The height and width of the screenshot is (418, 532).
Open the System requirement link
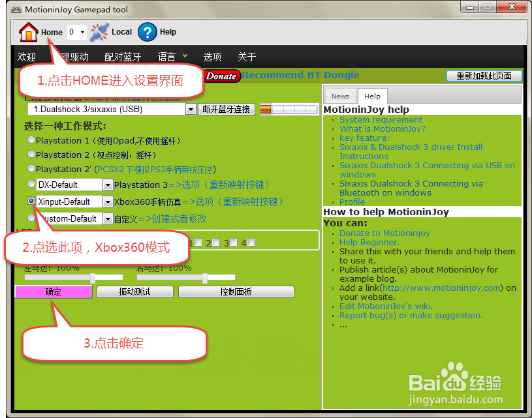pos(381,120)
